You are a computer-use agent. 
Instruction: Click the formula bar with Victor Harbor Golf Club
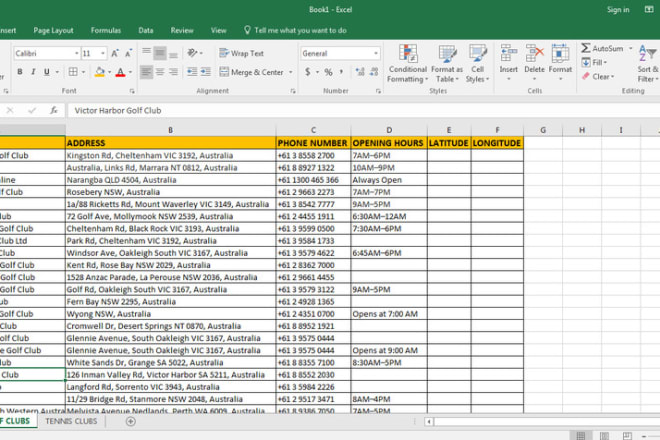[x=362, y=111]
